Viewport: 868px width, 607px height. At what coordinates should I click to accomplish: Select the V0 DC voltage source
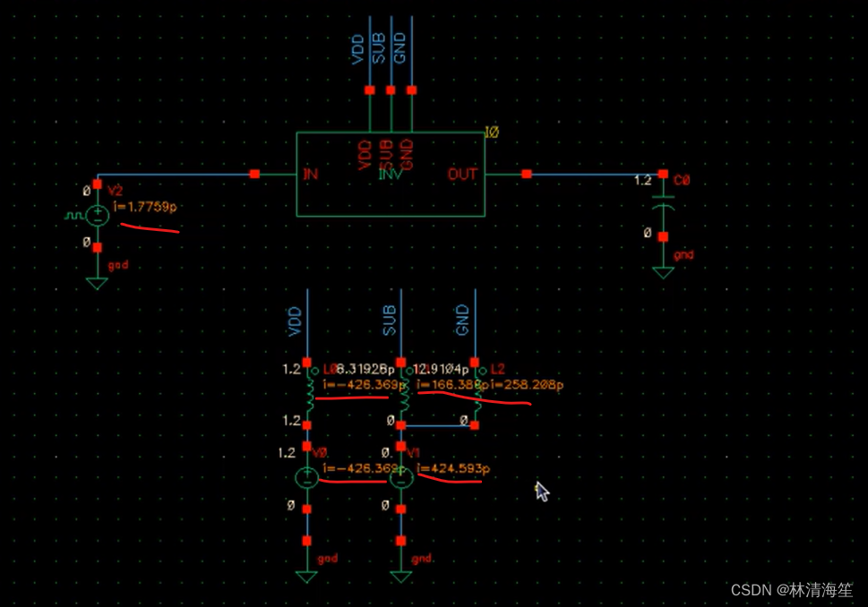(x=306, y=477)
